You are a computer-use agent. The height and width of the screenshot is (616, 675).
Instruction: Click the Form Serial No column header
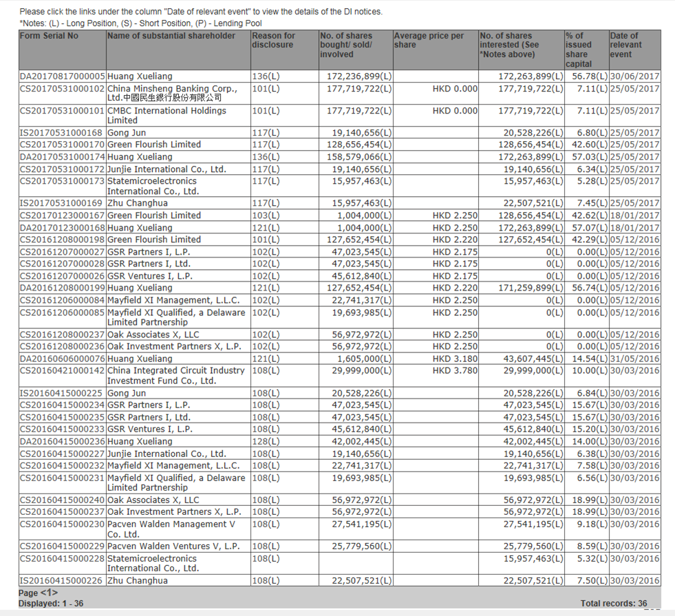49,36
